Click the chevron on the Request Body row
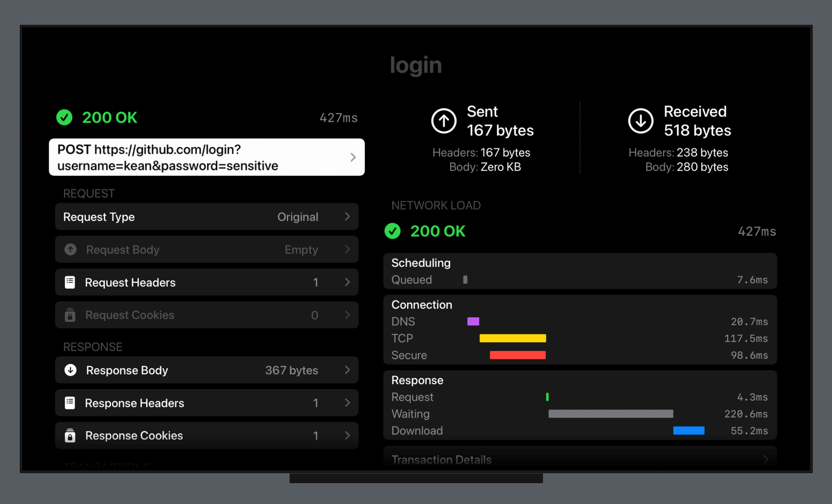The height and width of the screenshot is (504, 832). tap(347, 249)
